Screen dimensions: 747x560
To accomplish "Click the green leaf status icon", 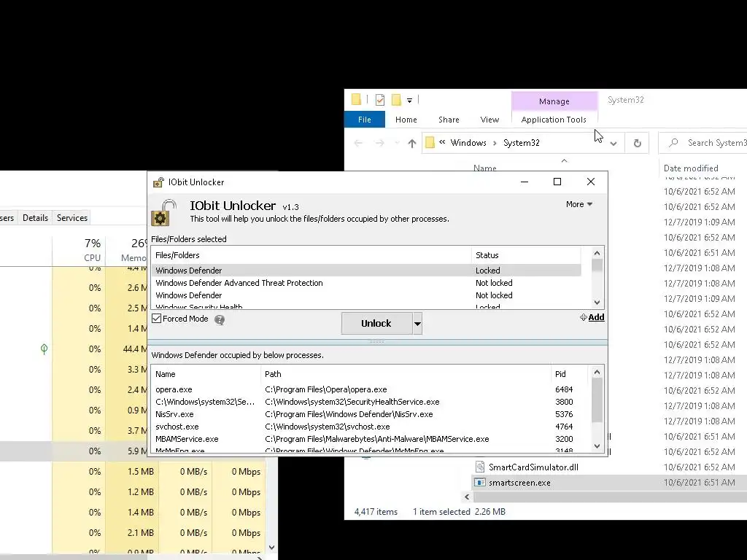I will [44, 349].
